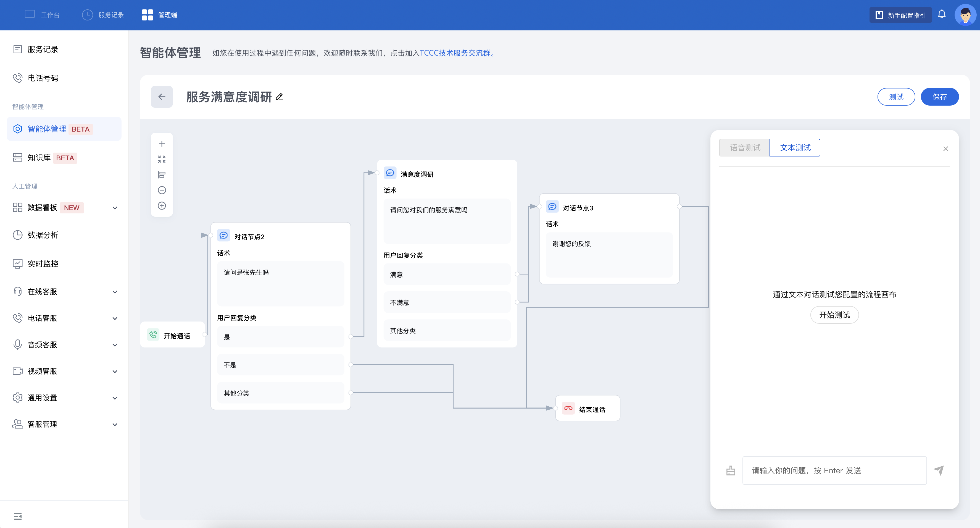
Task: Click the fit-to-screen shrink icon
Action: click(162, 159)
